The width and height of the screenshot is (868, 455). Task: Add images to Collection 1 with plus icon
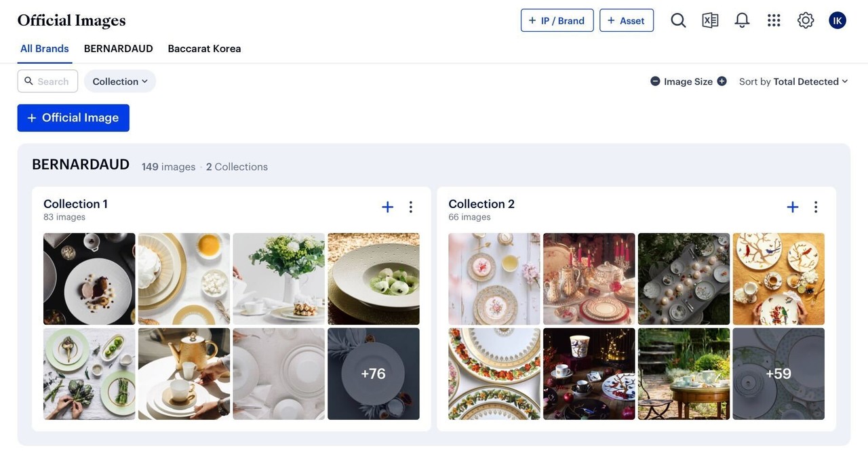coord(387,207)
